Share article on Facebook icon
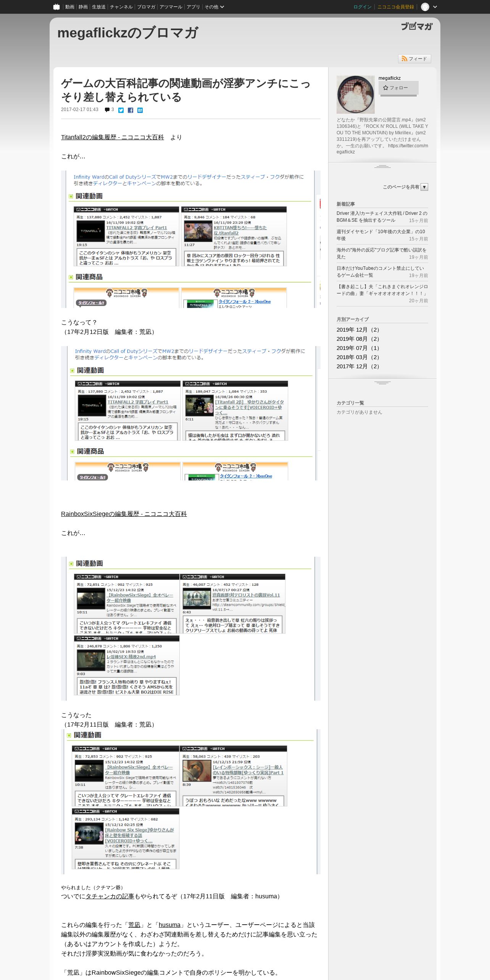 (x=131, y=110)
